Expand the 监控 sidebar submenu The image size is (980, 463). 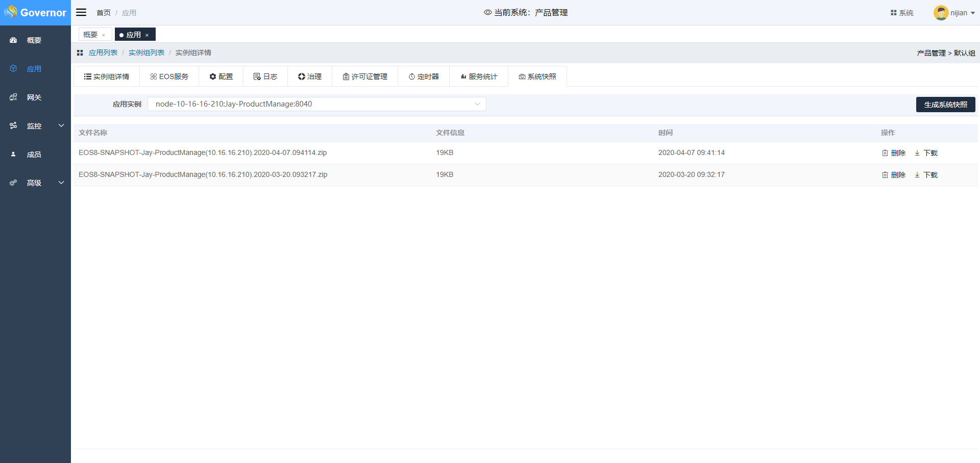(61, 125)
